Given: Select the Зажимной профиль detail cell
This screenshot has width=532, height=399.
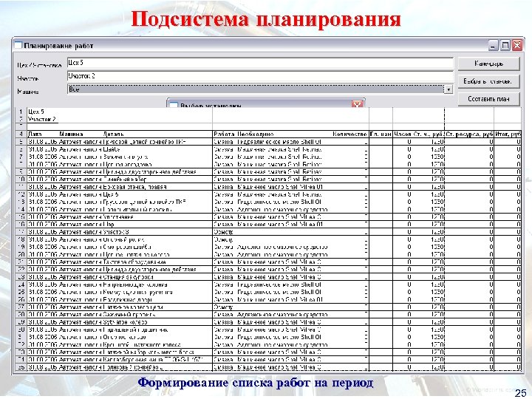Looking at the screenshot, I should click(x=129, y=315).
